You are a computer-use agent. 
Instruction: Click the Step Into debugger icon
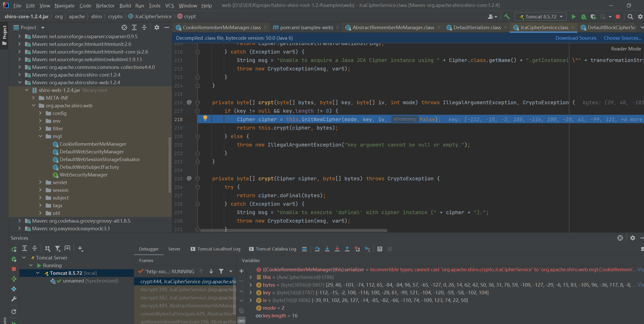[327, 249]
